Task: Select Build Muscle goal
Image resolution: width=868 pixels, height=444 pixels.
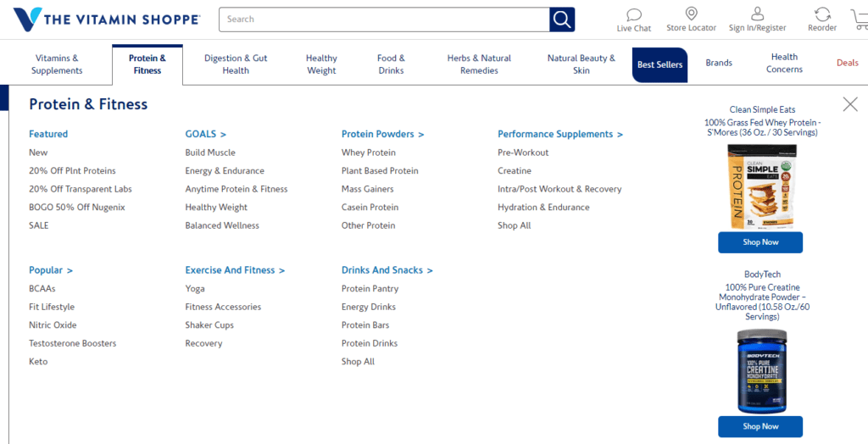Action: [210, 153]
